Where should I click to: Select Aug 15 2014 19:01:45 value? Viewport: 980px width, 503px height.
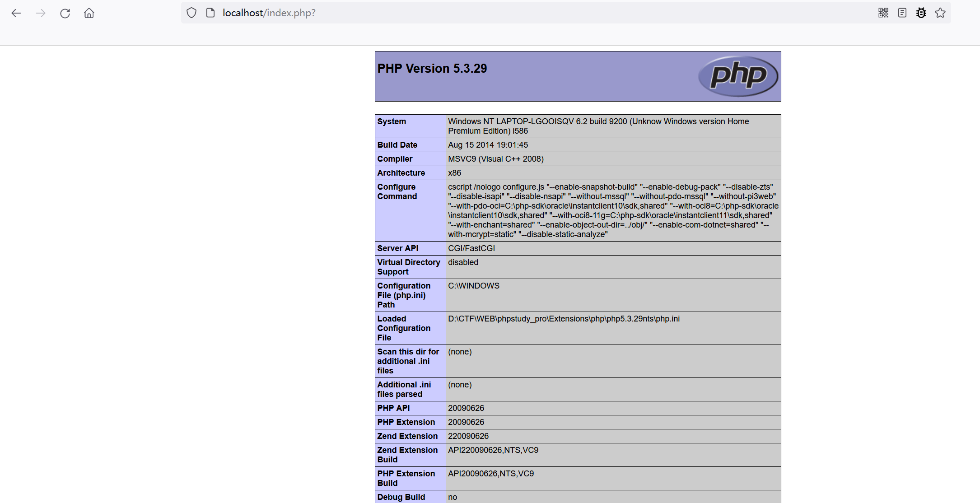488,145
